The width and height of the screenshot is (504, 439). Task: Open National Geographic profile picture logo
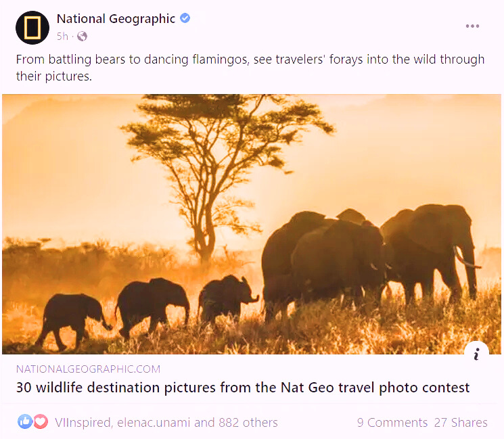pyautogui.click(x=32, y=28)
